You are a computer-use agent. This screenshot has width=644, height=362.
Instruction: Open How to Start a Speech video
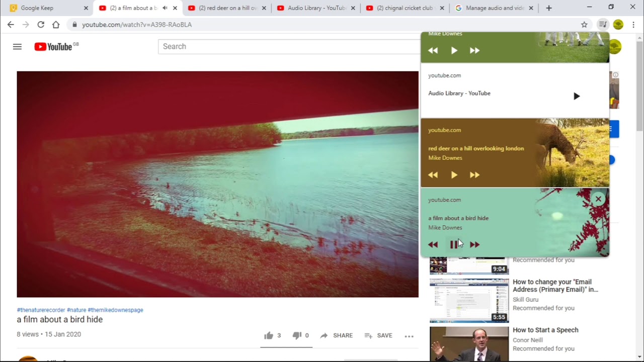545,330
